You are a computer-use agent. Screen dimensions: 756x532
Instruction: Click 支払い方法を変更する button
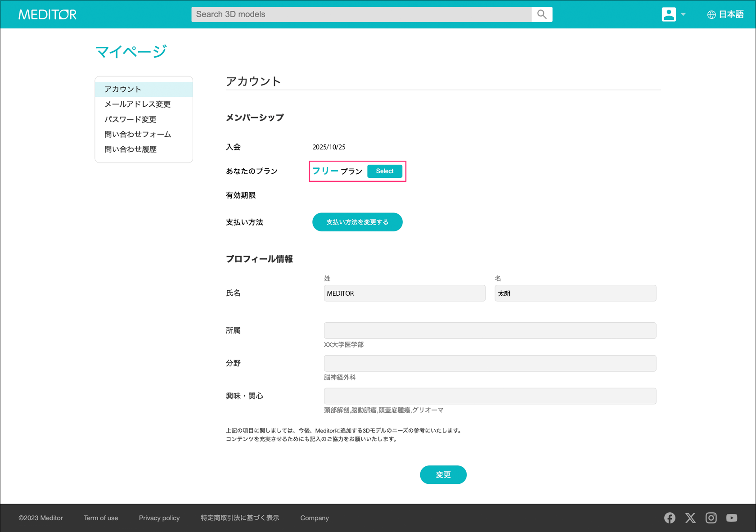(x=357, y=222)
